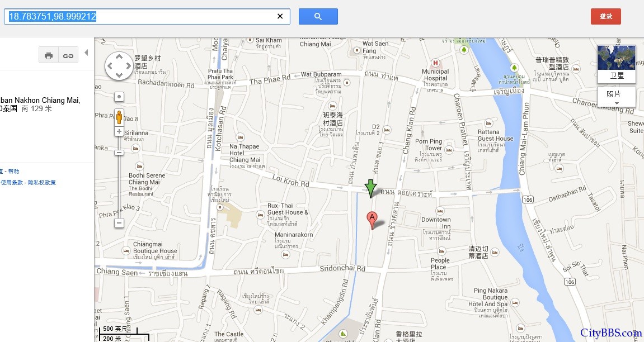Click the blue search magnifier button
Image resolution: width=644 pixels, height=342 pixels.
pyautogui.click(x=318, y=16)
